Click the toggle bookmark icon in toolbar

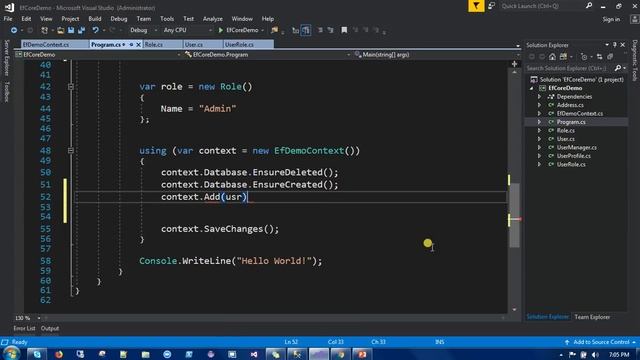344,30
